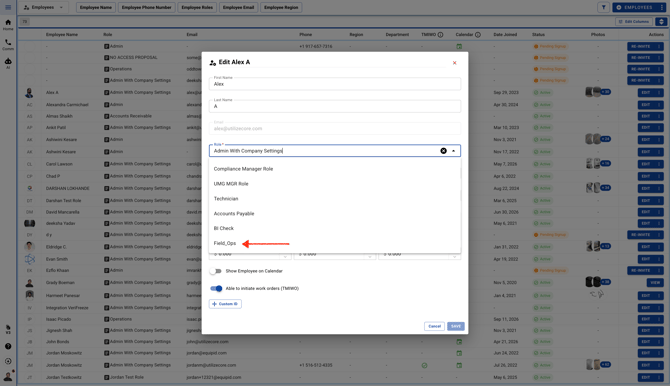
Task: Click Isaac Picado name cell
Action: [x=58, y=319]
